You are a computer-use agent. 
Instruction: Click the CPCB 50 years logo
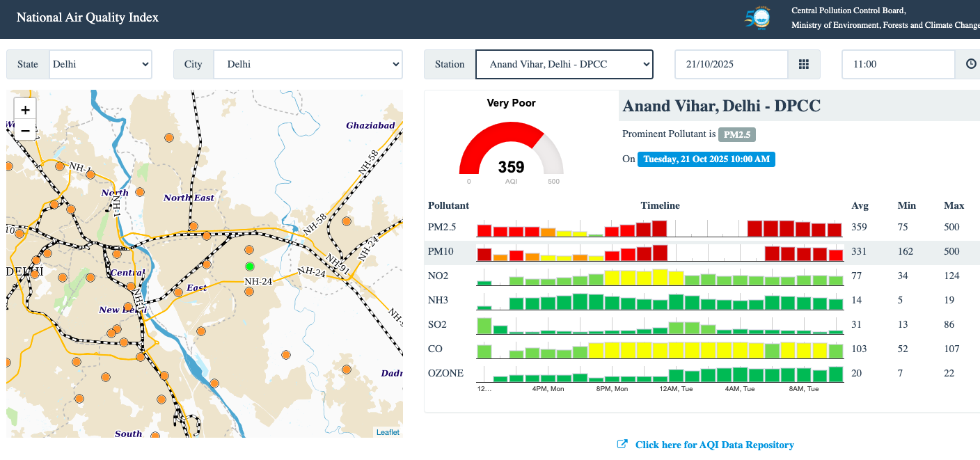[758, 19]
